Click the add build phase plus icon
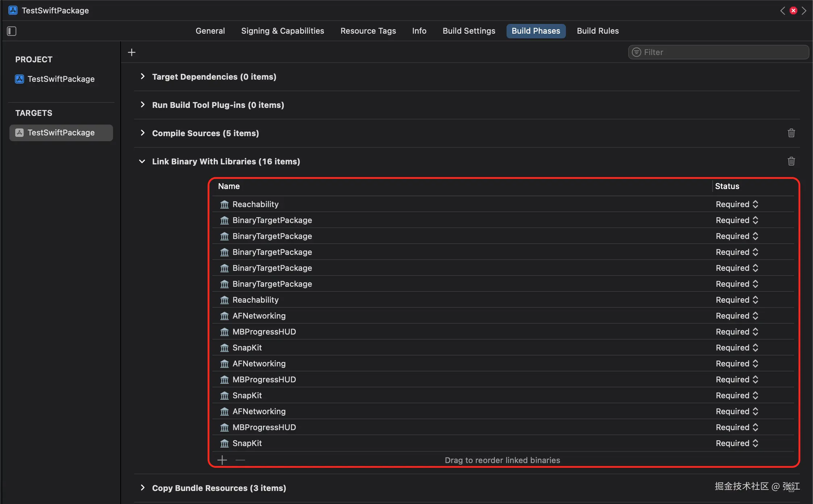Viewport: 813px width, 504px height. click(x=132, y=52)
